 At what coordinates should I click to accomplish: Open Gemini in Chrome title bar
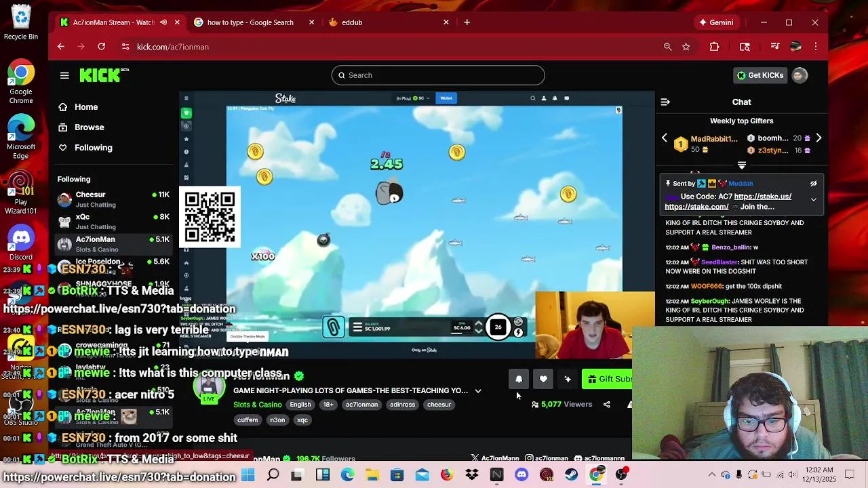[x=717, y=22]
